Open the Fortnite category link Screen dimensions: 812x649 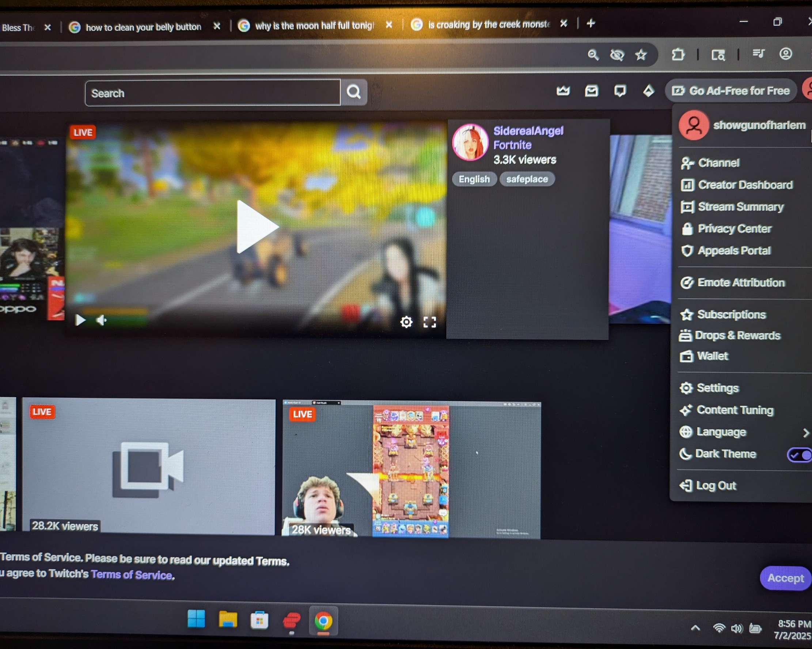pos(512,145)
